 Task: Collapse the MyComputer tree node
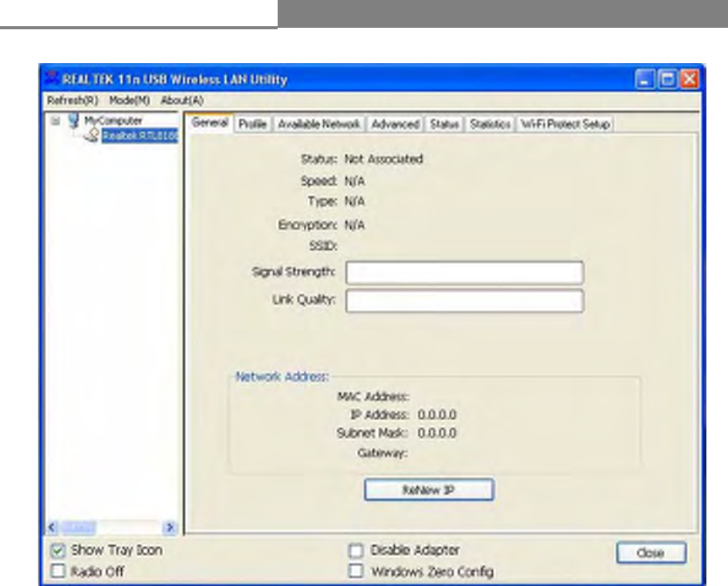pyautogui.click(x=56, y=121)
